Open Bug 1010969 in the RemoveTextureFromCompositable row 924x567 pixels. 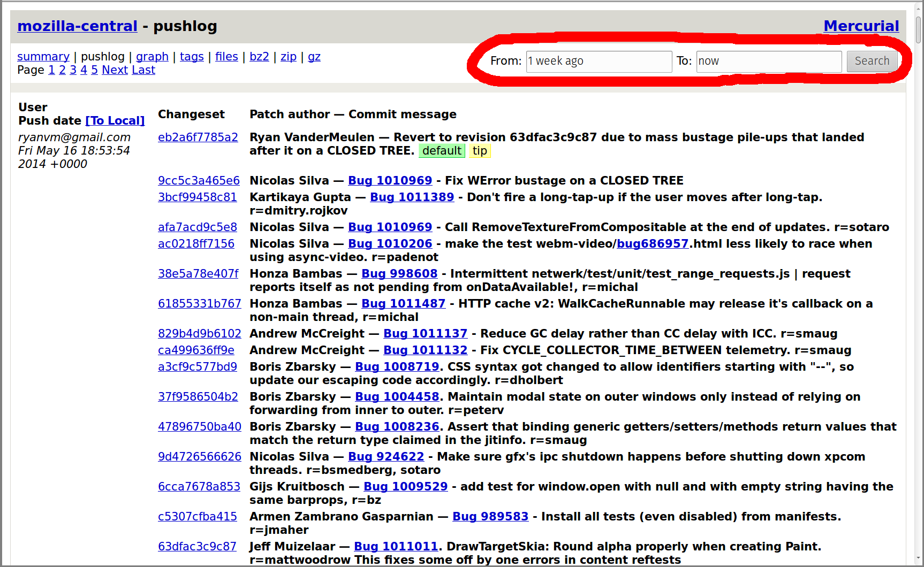390,227
